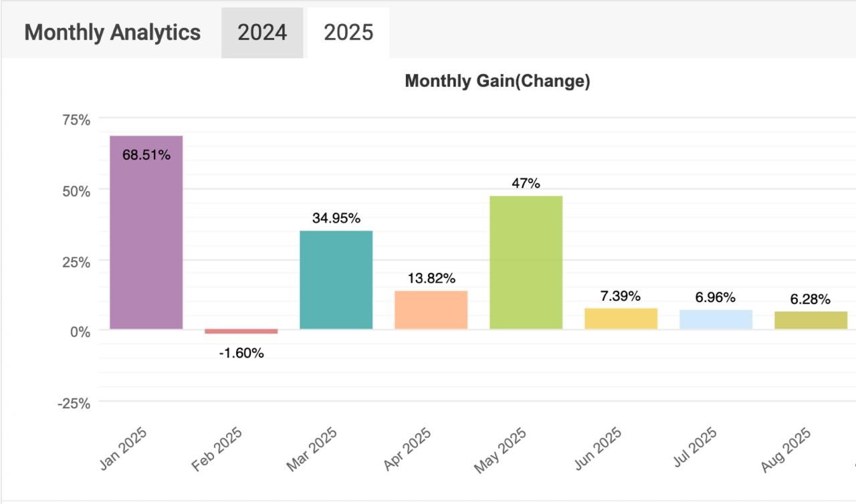Select the 2025 tab
This screenshot has width=856, height=504.
pyautogui.click(x=348, y=33)
